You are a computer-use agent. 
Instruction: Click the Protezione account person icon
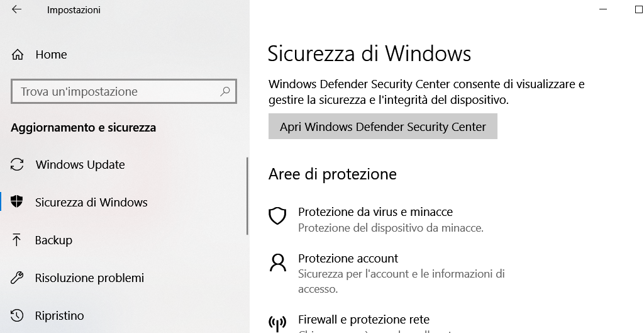point(277,262)
